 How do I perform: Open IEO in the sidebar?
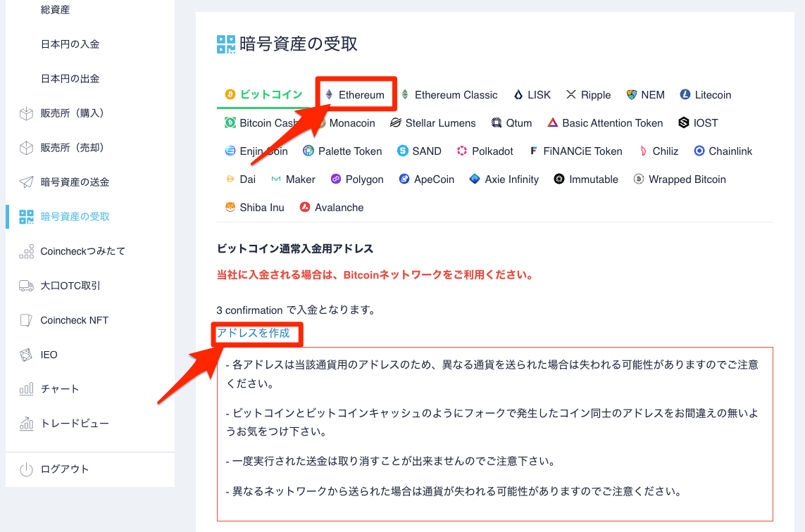49,355
